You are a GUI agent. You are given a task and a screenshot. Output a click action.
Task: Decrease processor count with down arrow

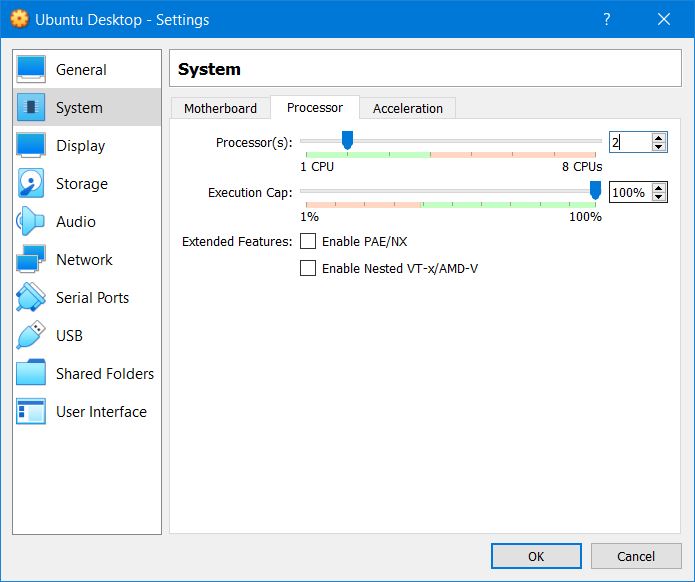658,148
